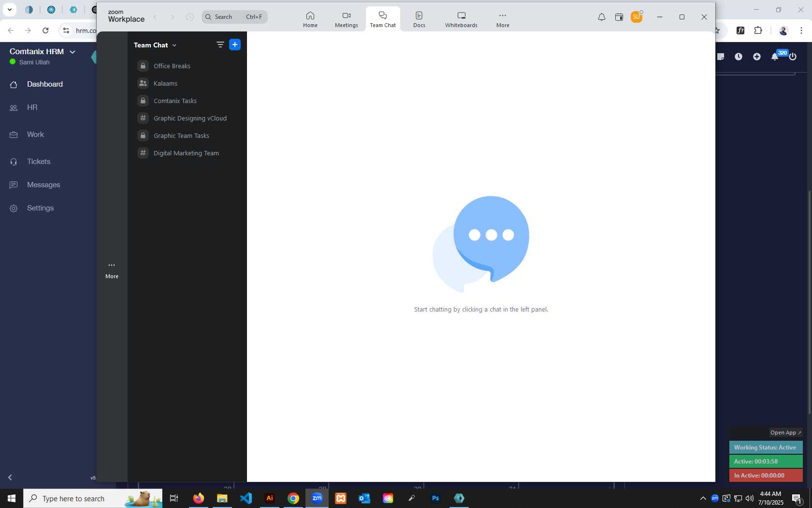Click the In Active time counter bar
Viewport: 812px width, 508px height.
click(766, 476)
